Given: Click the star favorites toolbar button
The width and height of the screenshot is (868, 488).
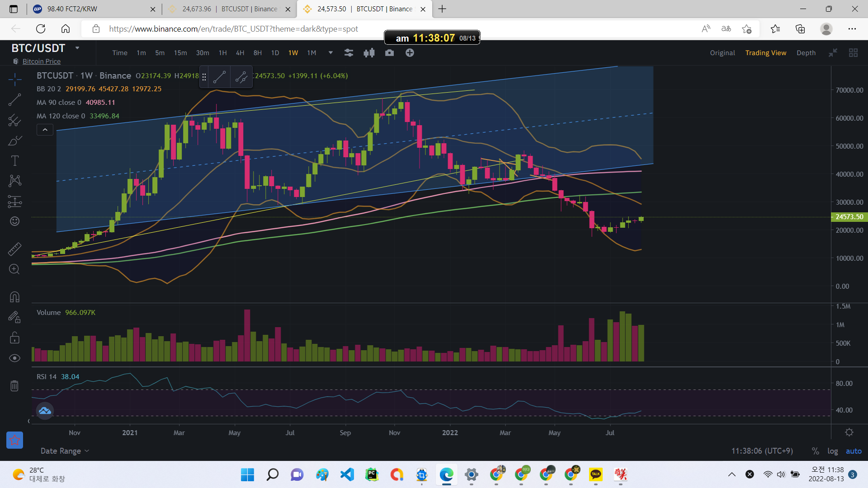Looking at the screenshot, I should (x=14, y=440).
